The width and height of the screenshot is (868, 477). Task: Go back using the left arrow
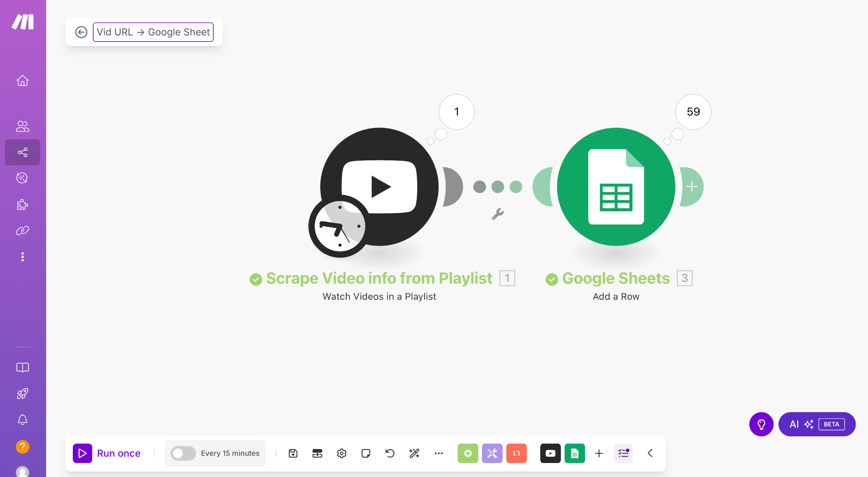tap(81, 32)
